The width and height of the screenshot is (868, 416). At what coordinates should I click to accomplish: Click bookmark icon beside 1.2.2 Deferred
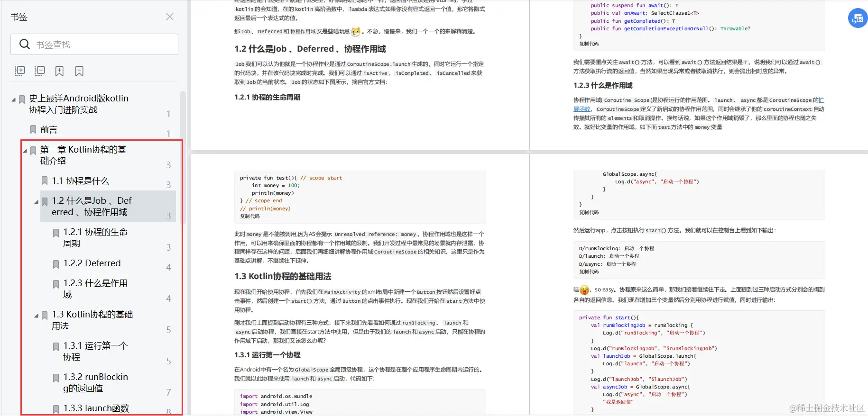coord(56,264)
